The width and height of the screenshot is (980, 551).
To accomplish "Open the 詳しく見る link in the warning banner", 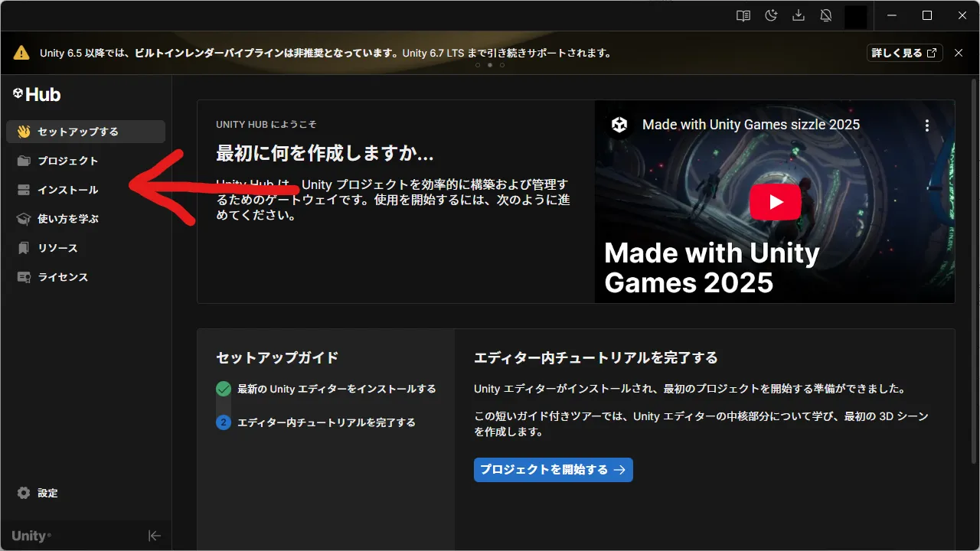I will pyautogui.click(x=904, y=53).
